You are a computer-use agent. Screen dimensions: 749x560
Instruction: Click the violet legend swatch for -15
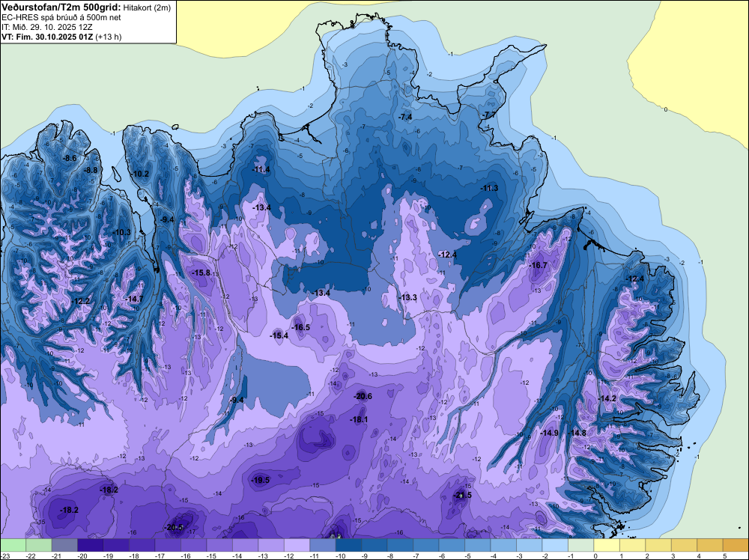coord(219,545)
